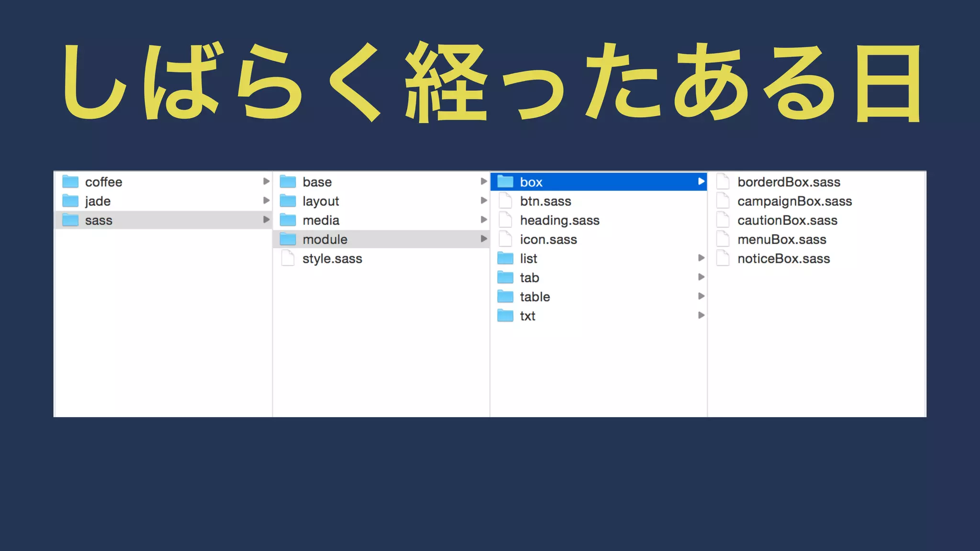
Task: Expand the tab folder arrow
Action: 701,277
